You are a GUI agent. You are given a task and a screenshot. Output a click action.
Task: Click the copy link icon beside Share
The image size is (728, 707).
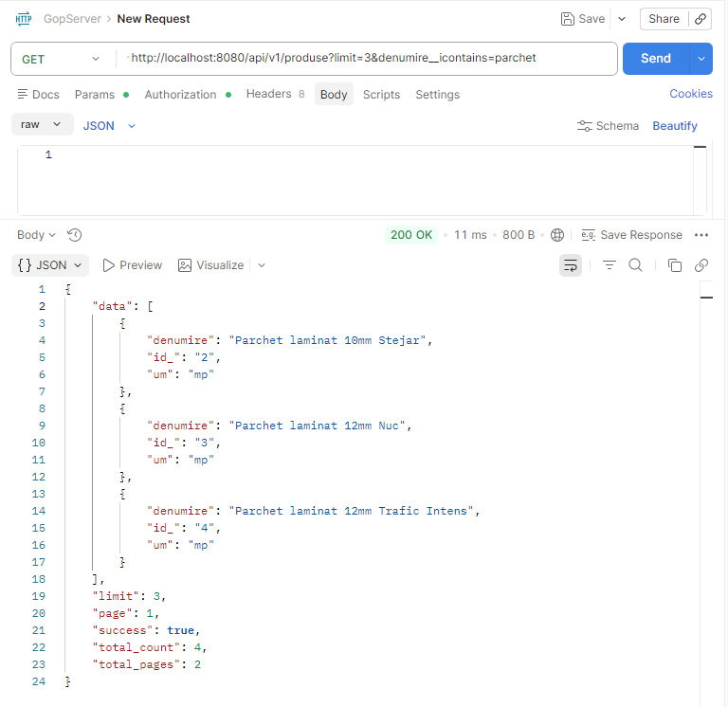point(701,19)
